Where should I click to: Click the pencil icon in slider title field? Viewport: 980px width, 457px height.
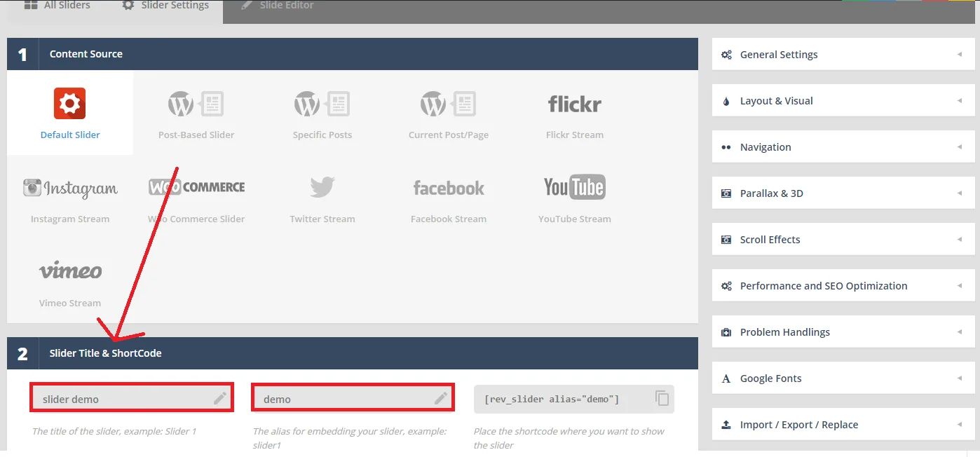[220, 398]
